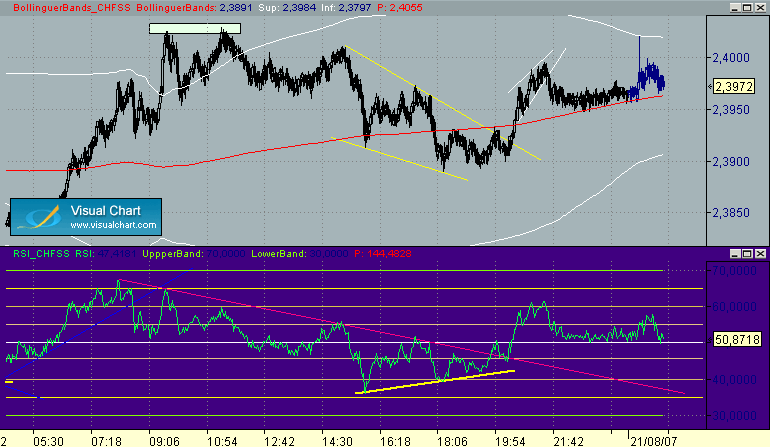This screenshot has height=447, width=770.
Task: Minimize the Bollinger Bands price chart pane
Action: pos(735,8)
